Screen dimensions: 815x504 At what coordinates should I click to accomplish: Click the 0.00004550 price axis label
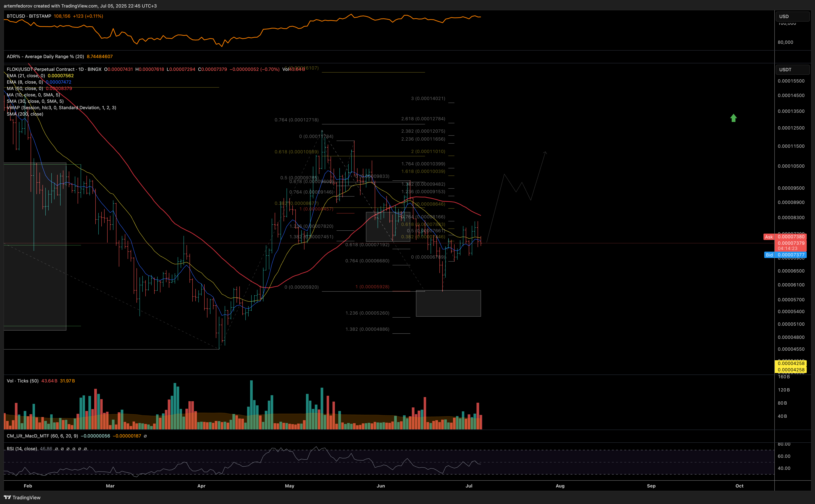tap(791, 349)
